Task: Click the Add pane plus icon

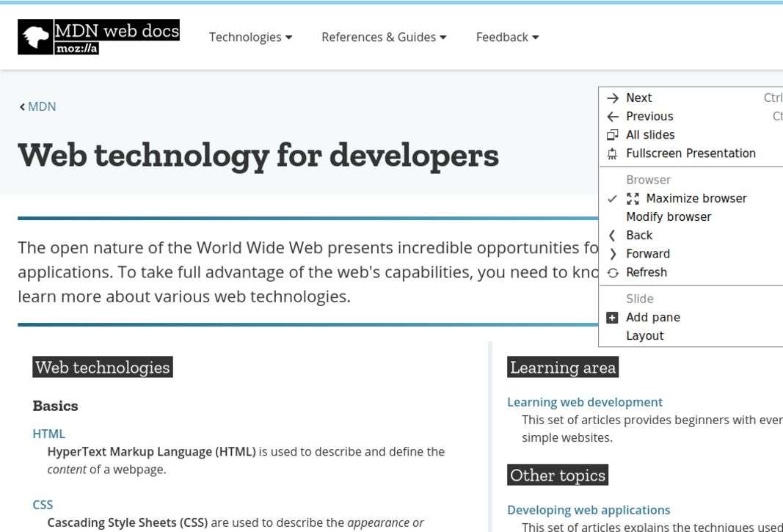Action: 613,318
